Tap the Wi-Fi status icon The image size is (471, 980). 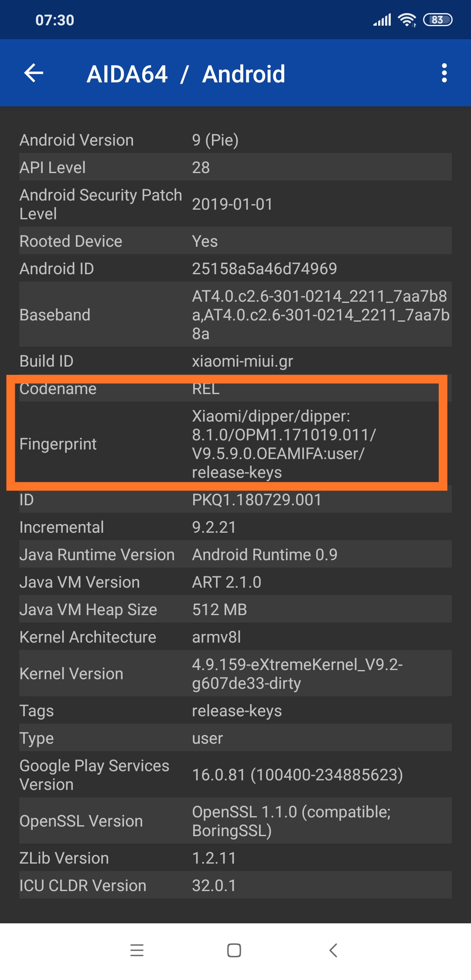(x=407, y=20)
